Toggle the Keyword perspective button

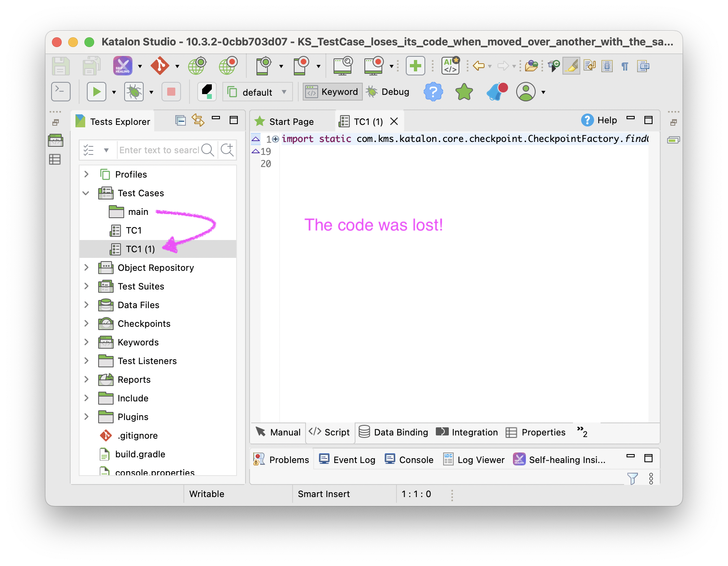pyautogui.click(x=332, y=92)
